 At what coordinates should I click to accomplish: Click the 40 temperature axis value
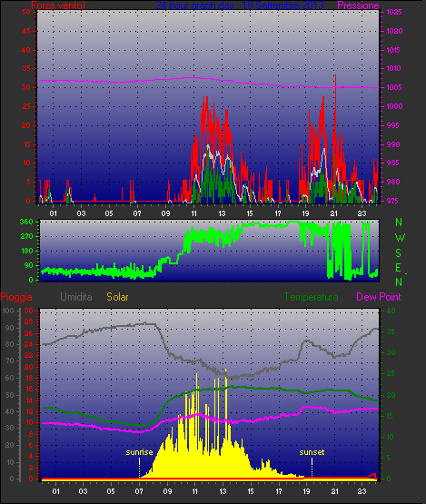click(x=391, y=311)
